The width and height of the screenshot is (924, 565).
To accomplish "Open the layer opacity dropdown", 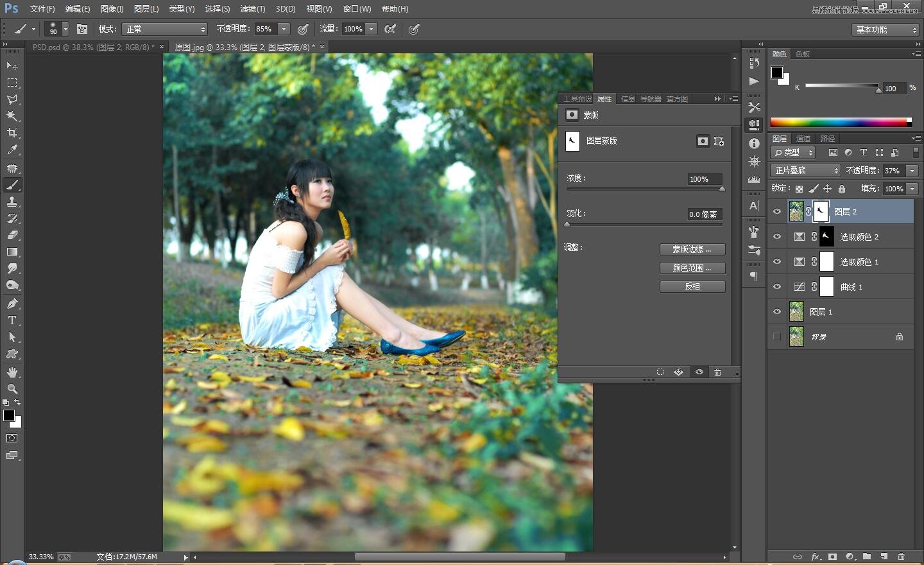I will click(912, 170).
